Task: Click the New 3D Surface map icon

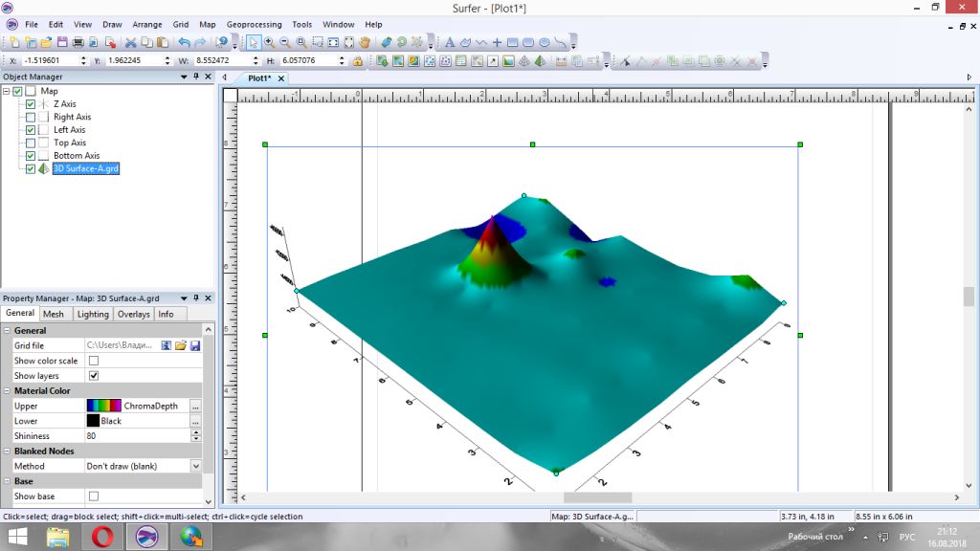Action: click(540, 61)
